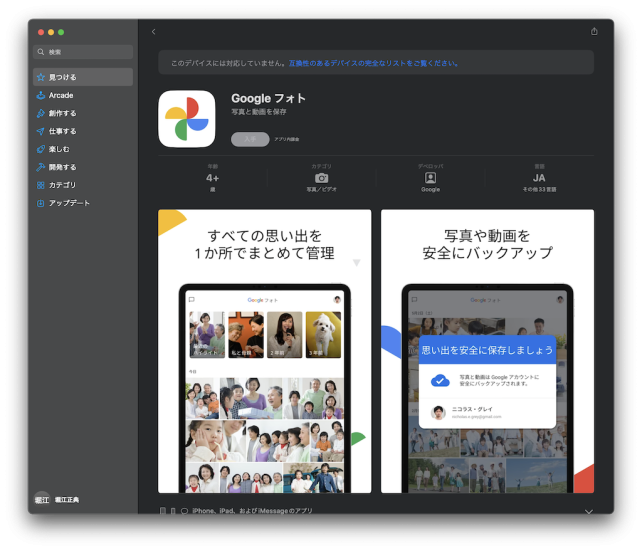The image size is (642, 551).
Task: Click the iPhone, iPad、およびiMessage label
Action: 252,511
